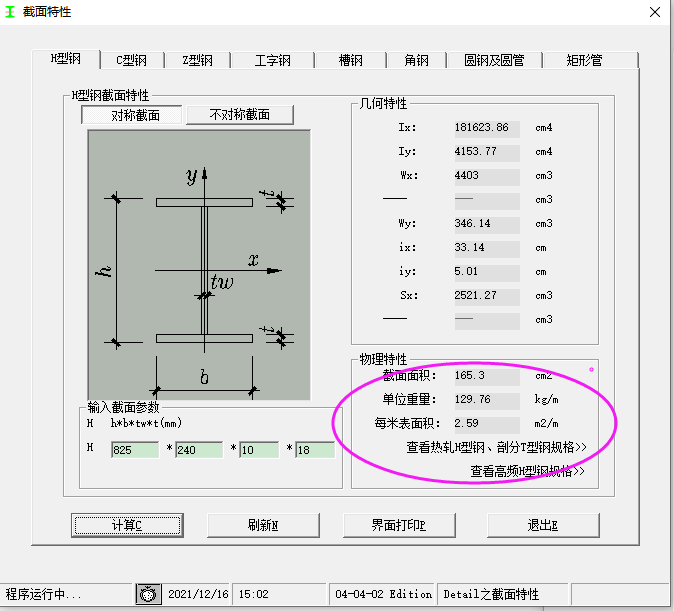Click the Iy value 4153.77
Screen dimensions: 674x611
487,152
